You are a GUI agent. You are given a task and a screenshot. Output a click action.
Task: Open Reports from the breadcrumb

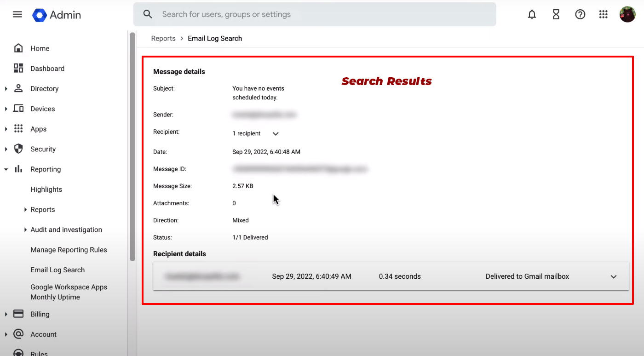tap(163, 38)
